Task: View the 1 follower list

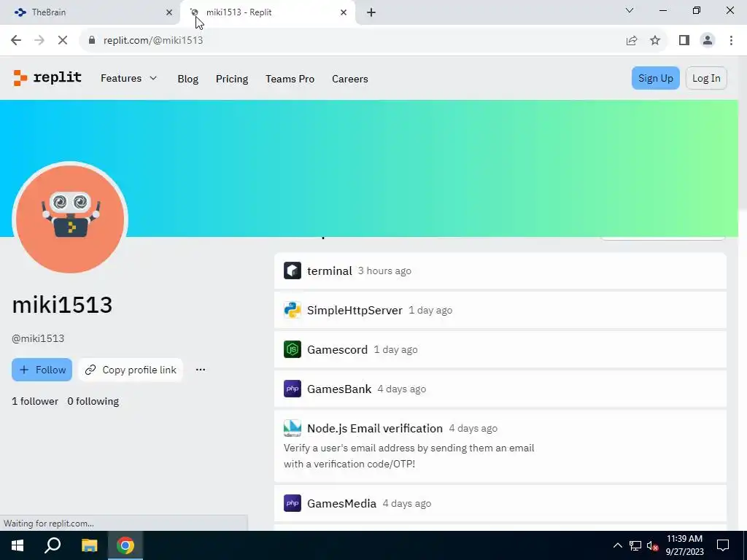Action: point(35,401)
